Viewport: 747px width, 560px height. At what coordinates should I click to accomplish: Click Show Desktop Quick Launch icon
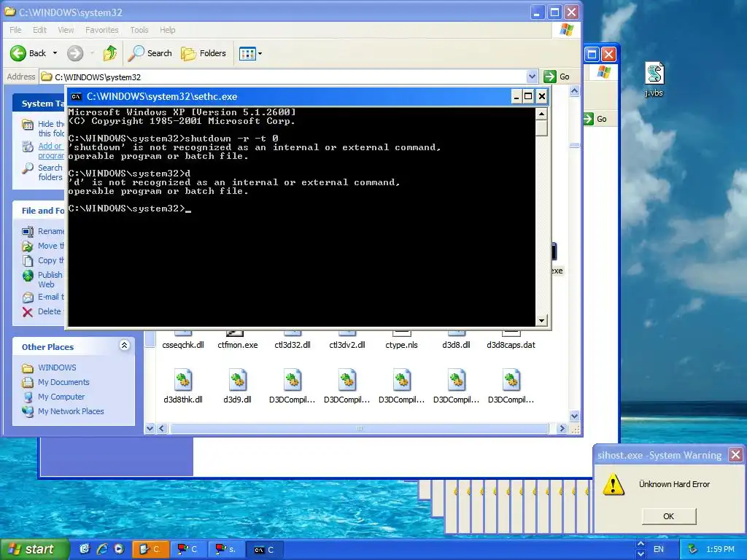coord(85,549)
